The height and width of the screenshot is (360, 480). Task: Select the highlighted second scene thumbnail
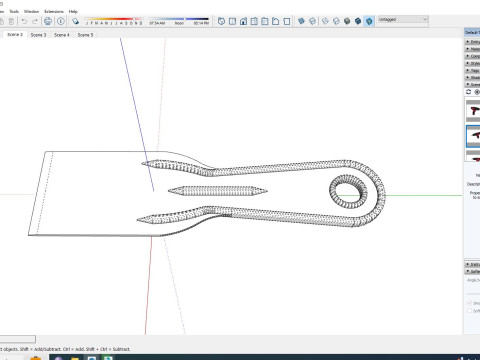[473, 136]
